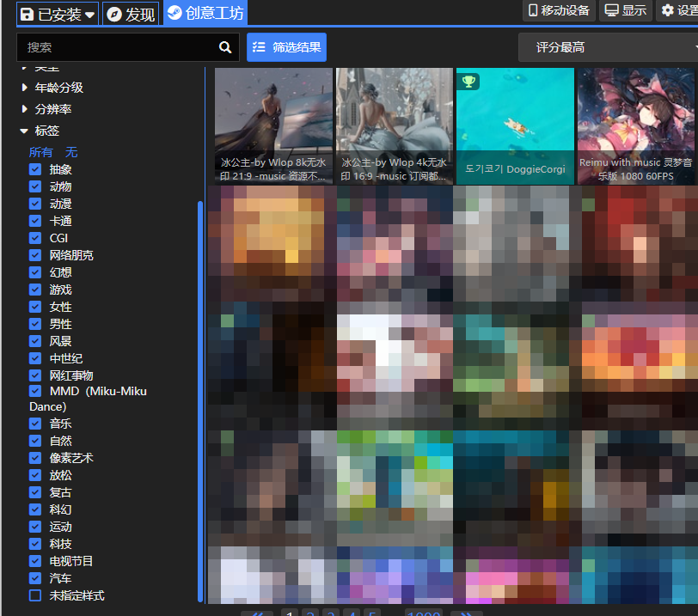
Task: Click the 无 select-none tags link
Action: (x=71, y=152)
